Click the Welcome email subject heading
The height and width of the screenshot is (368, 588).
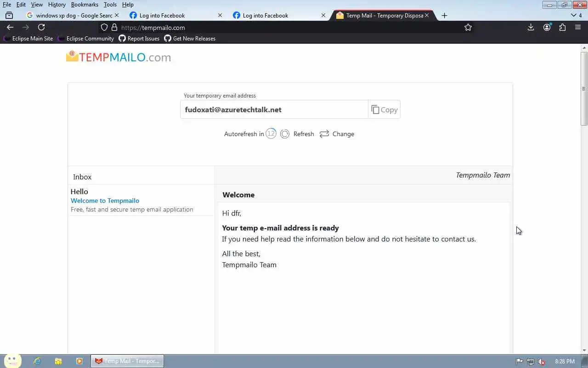point(238,195)
